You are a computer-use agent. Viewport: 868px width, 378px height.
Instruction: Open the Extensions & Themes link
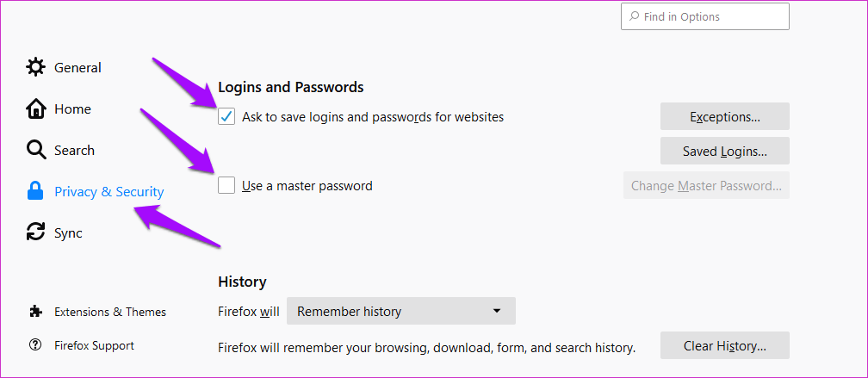pos(110,312)
